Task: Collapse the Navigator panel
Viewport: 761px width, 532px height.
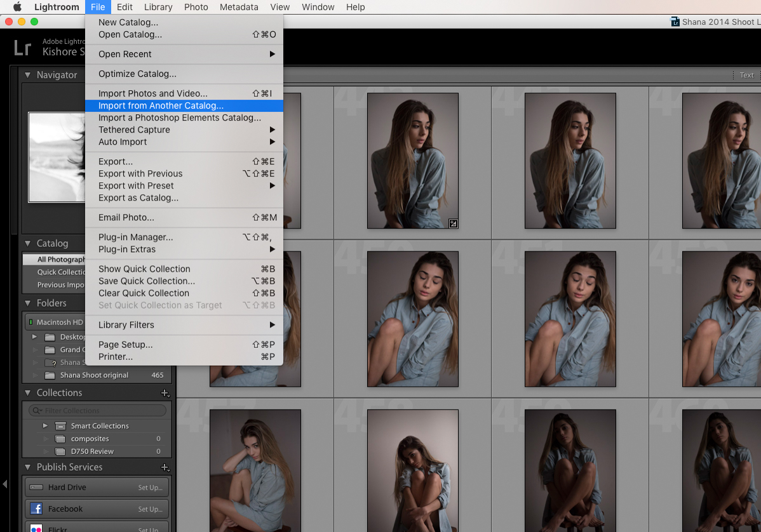Action: tap(27, 75)
